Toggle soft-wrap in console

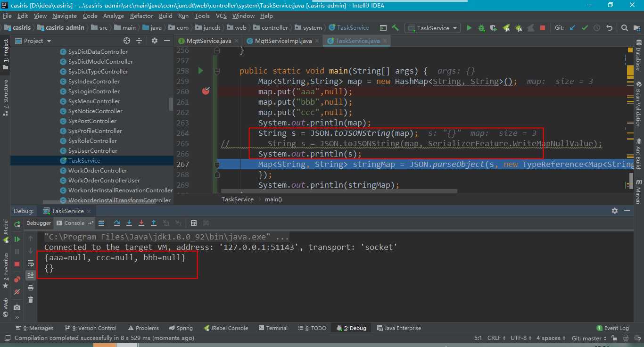[x=31, y=263]
